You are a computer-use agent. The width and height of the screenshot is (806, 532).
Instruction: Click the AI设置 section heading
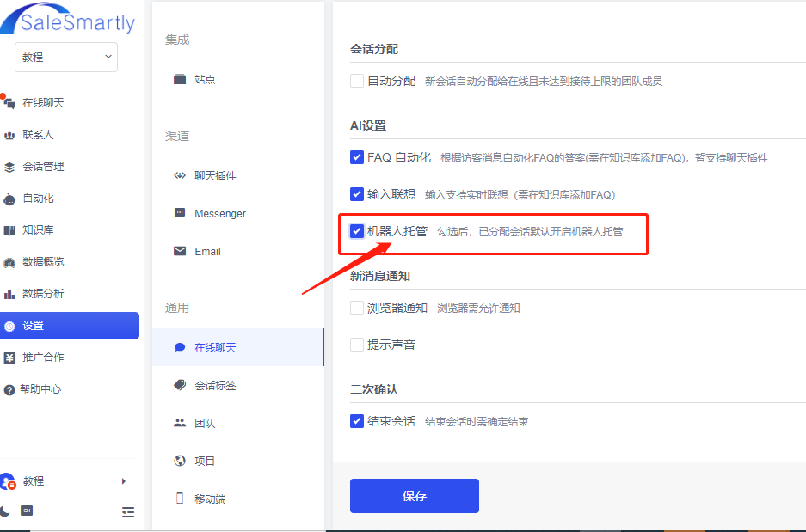pyautogui.click(x=368, y=125)
